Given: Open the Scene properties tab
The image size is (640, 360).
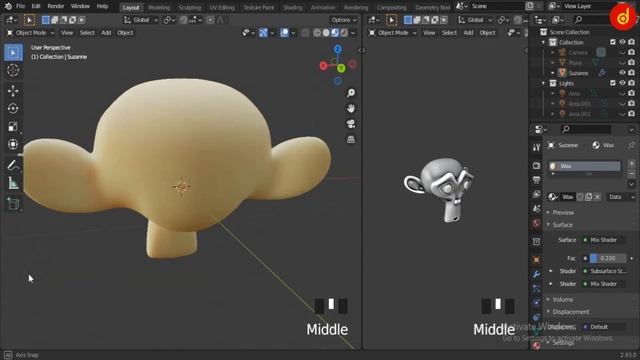Looking at the screenshot, I should click(x=536, y=209).
